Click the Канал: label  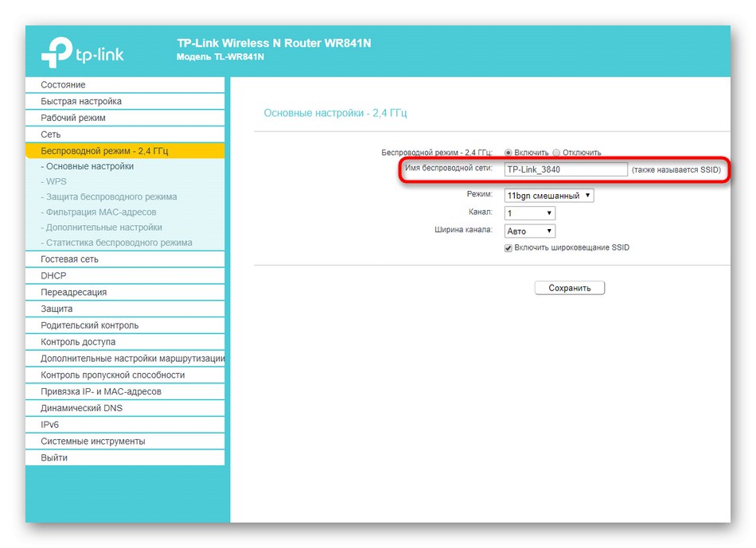point(481,212)
